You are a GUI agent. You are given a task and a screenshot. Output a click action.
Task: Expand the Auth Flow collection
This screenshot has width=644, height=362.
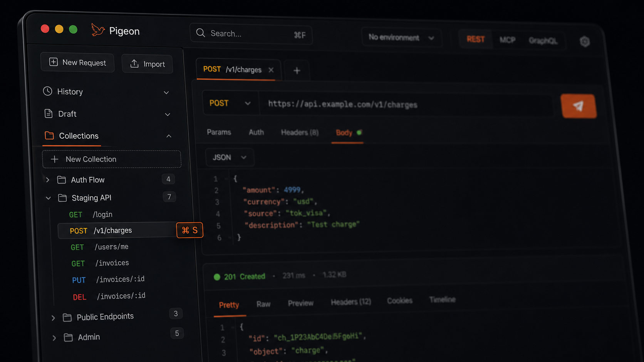47,180
